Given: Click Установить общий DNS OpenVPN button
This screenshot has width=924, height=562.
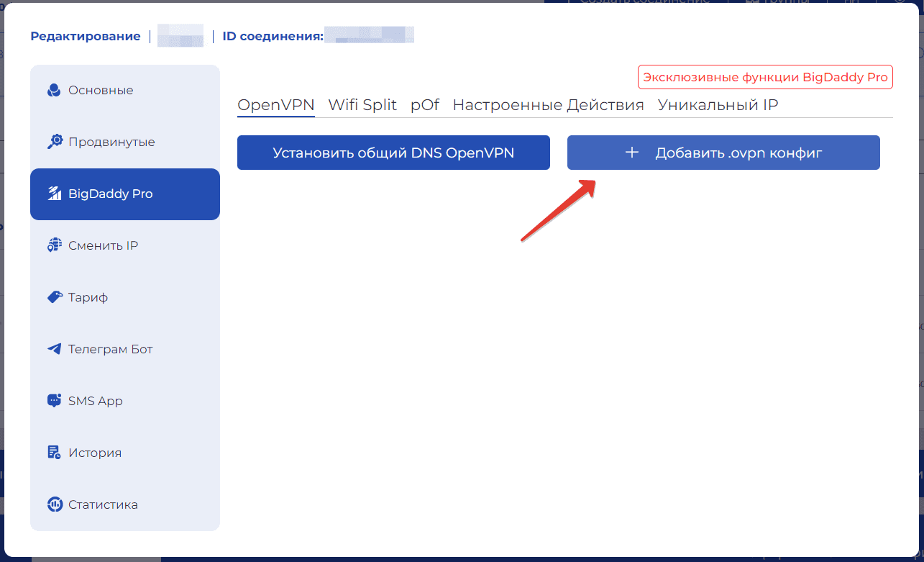Looking at the screenshot, I should tap(393, 153).
